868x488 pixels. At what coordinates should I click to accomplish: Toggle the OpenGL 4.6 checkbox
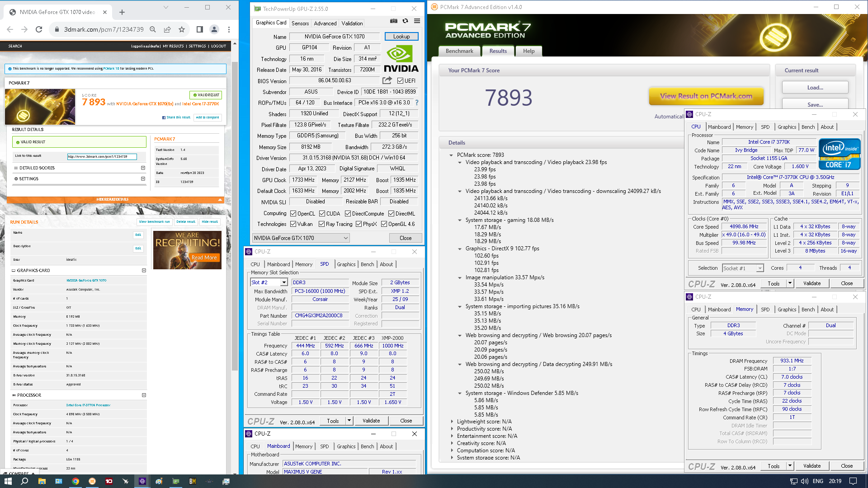click(x=384, y=224)
